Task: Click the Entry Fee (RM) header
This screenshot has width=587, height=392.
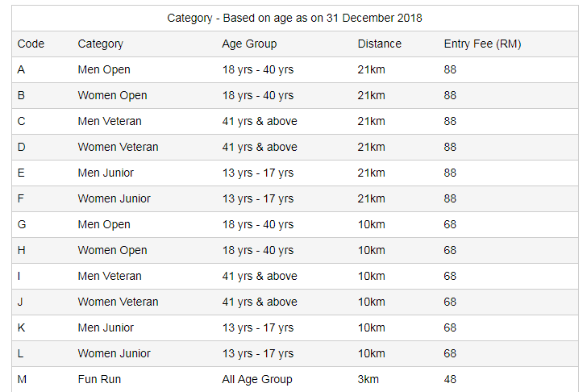Action: (x=482, y=44)
